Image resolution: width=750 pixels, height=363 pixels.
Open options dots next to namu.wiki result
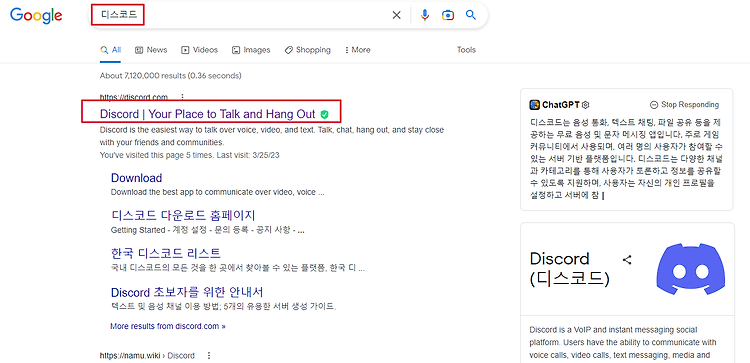(209, 355)
